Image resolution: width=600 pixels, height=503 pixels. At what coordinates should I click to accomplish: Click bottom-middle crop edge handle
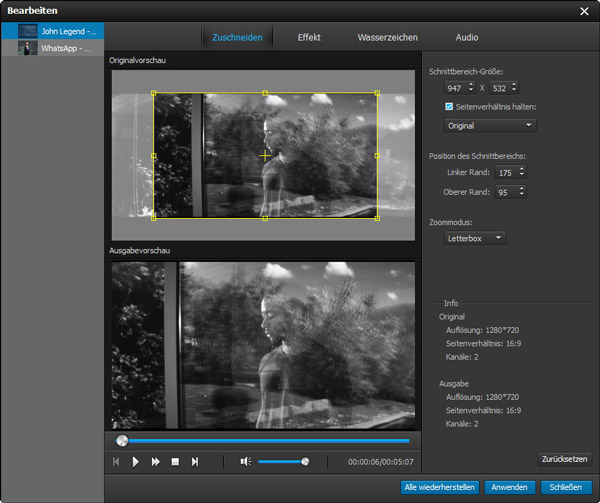pos(265,218)
